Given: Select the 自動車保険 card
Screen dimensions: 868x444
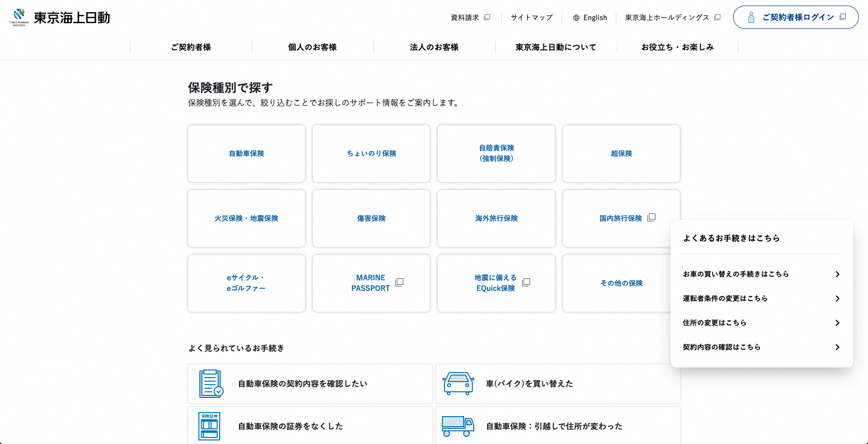Looking at the screenshot, I should 247,154.
